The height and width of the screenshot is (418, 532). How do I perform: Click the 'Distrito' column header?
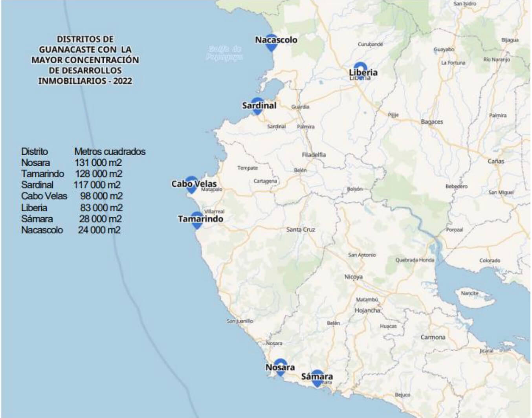click(x=35, y=152)
